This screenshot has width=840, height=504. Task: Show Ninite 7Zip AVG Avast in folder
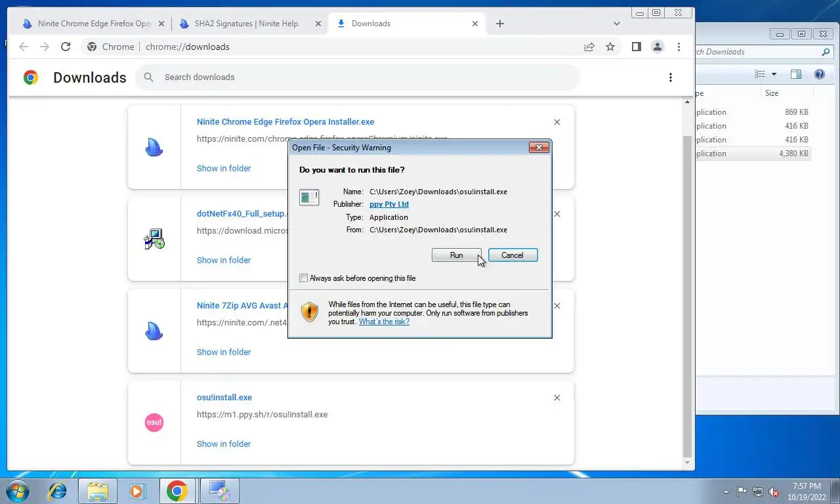[x=224, y=352]
